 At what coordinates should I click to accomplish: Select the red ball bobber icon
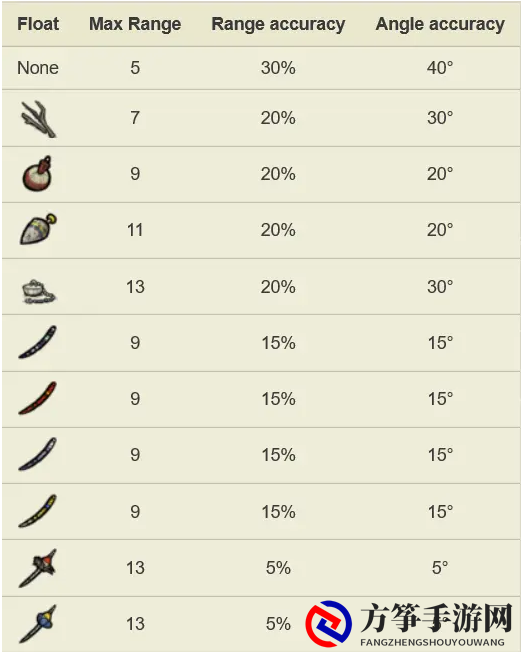37,174
